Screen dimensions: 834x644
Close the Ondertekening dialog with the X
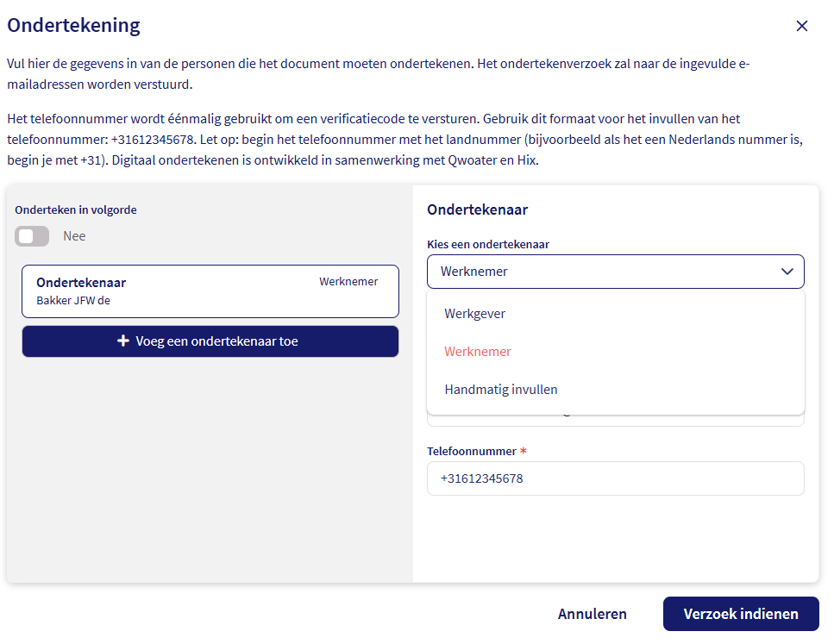pos(801,26)
